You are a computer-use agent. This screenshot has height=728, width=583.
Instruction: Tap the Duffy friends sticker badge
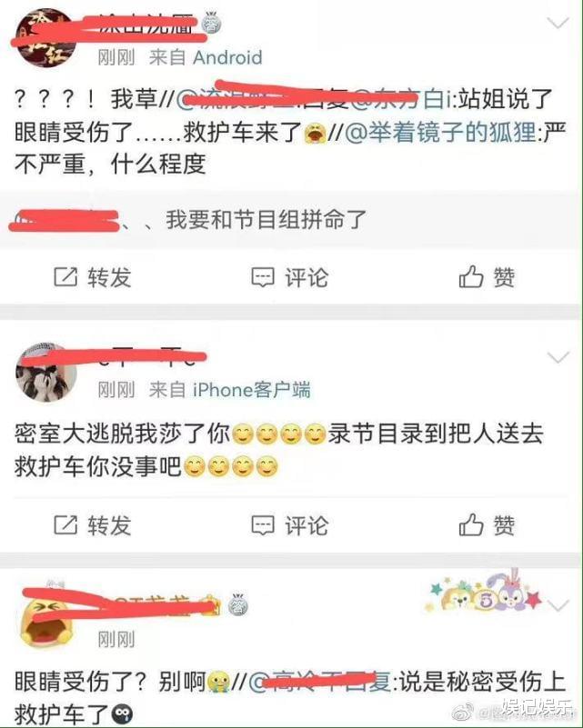[484, 592]
